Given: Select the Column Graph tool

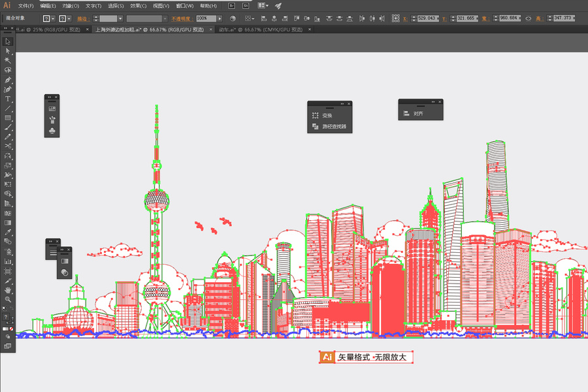Looking at the screenshot, I should tap(7, 261).
